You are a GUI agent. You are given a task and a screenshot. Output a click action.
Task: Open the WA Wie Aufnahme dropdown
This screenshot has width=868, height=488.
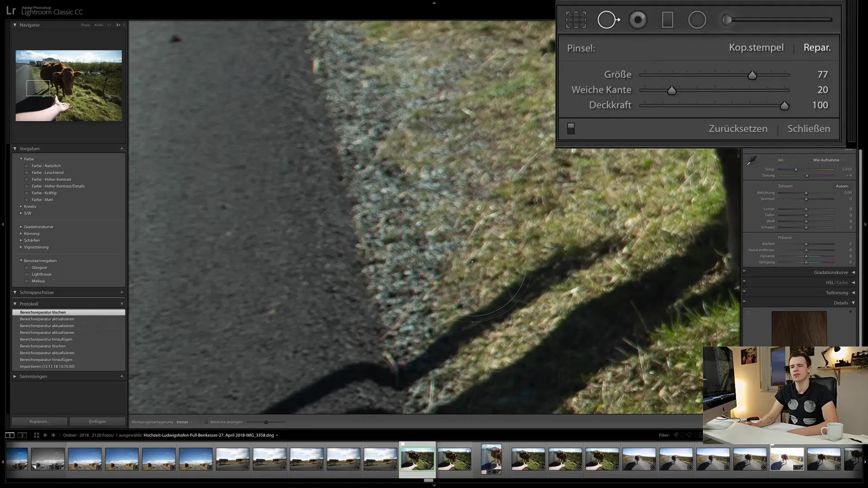[x=828, y=160]
